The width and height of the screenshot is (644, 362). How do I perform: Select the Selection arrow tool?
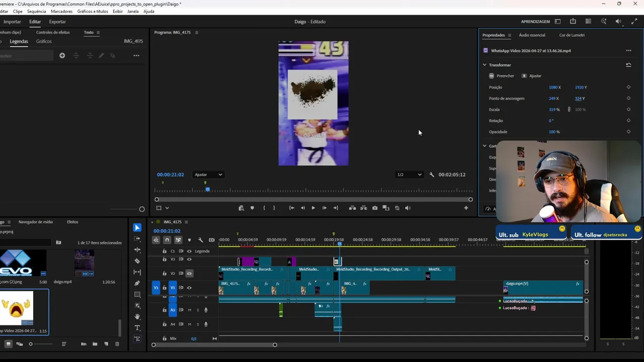(137, 228)
